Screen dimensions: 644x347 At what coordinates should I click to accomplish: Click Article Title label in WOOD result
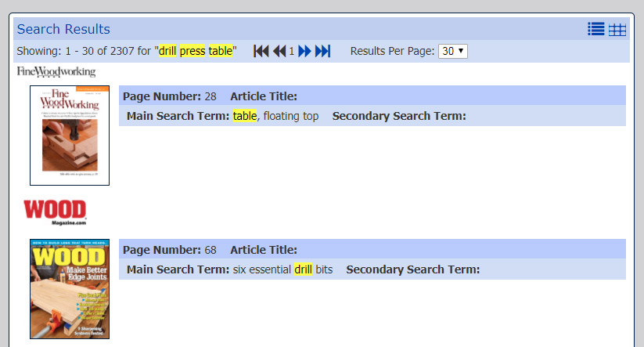pyautogui.click(x=264, y=250)
